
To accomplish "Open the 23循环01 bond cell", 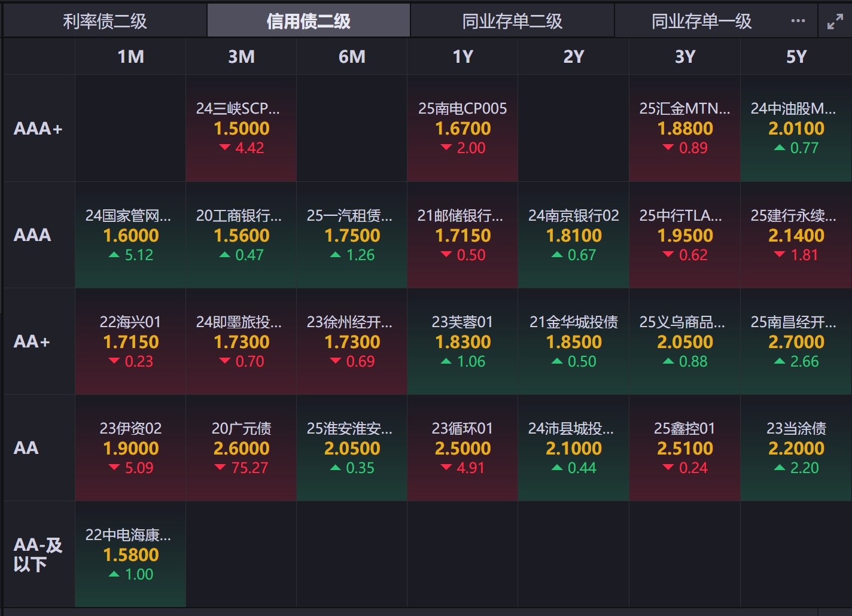I will 462,448.
